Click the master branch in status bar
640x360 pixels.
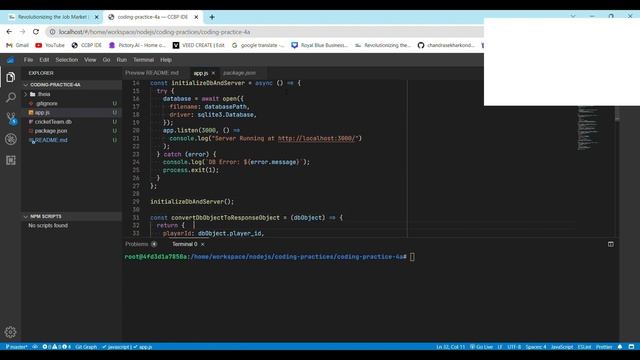point(16,347)
